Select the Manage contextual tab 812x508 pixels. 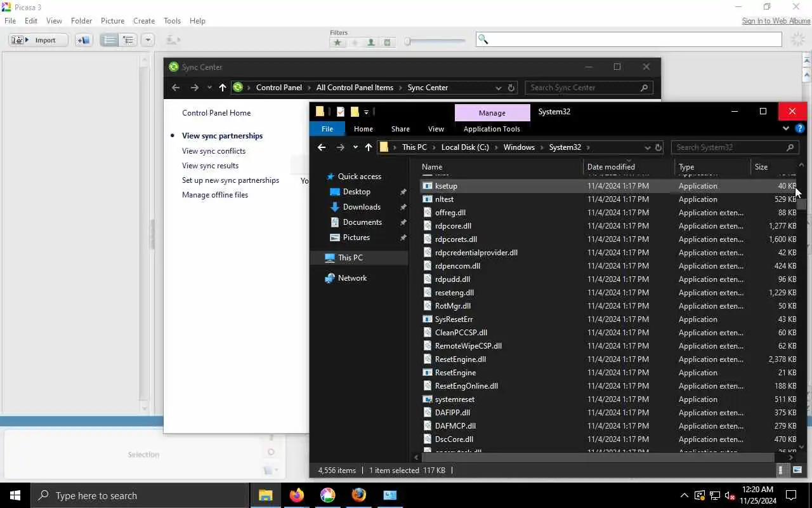492,112
